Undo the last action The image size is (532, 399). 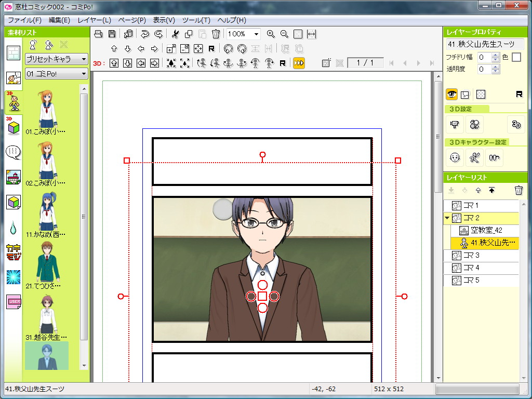pyautogui.click(x=145, y=34)
